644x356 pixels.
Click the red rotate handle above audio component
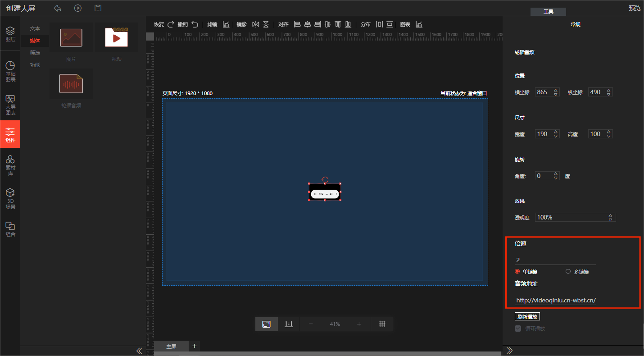(325, 179)
